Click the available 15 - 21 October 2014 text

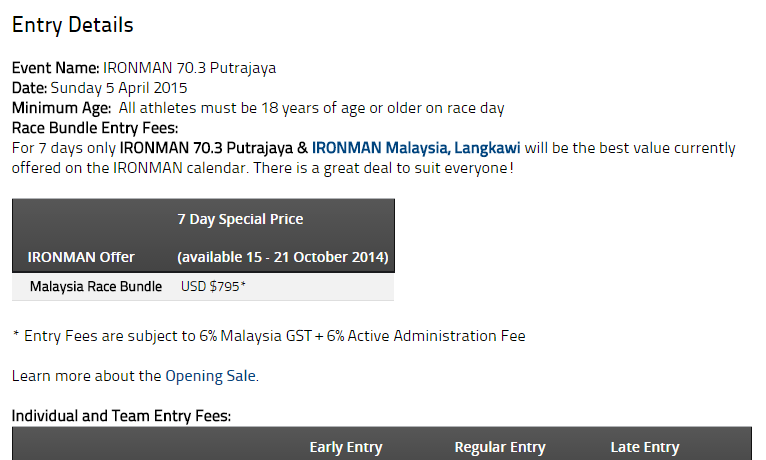(283, 257)
